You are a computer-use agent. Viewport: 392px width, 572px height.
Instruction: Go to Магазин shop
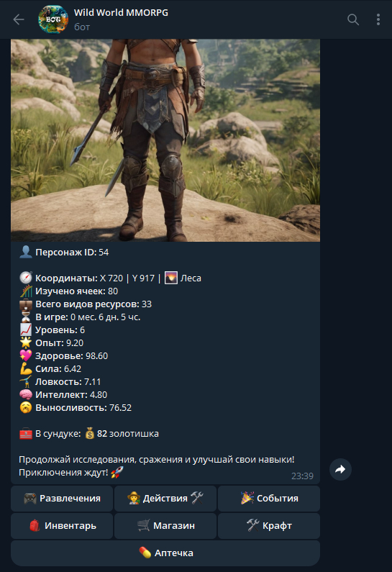coord(165,526)
